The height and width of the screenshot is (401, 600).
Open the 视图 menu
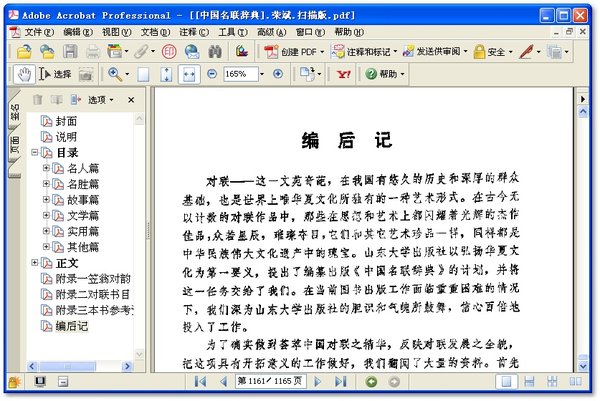[x=117, y=32]
